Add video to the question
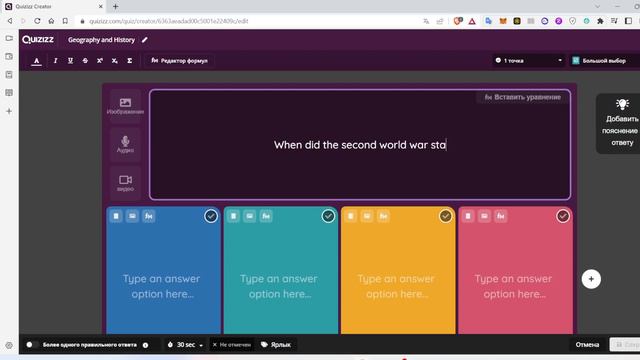 pos(125,183)
